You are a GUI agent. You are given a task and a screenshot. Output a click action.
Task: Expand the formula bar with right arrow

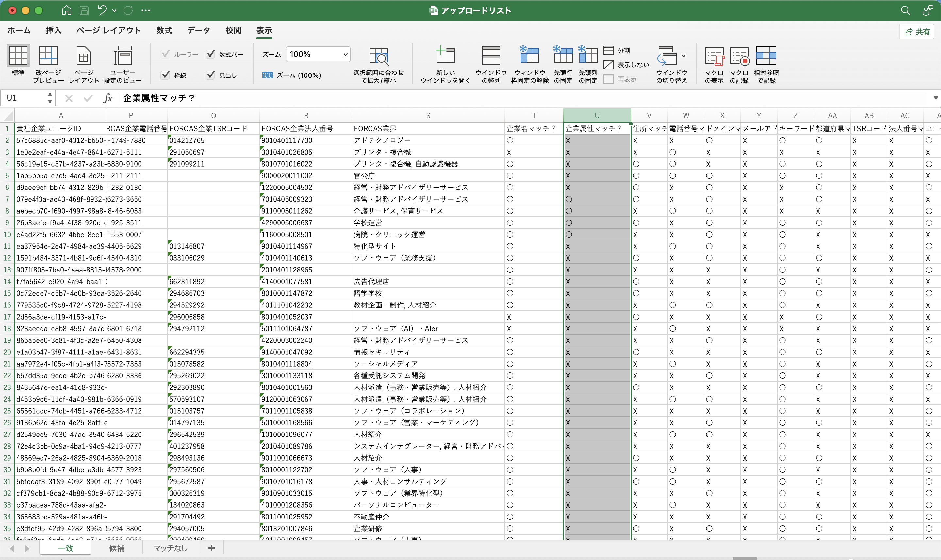point(935,98)
